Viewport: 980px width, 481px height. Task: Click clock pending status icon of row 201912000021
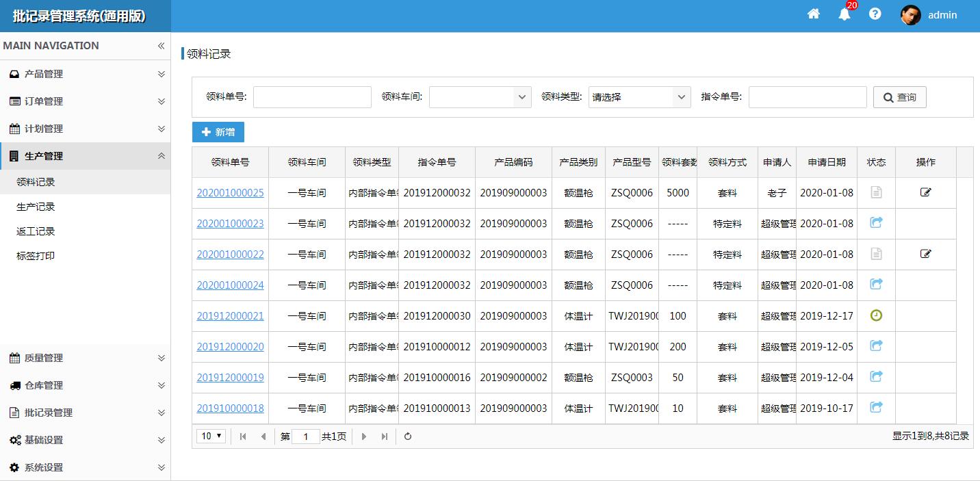pos(876,315)
